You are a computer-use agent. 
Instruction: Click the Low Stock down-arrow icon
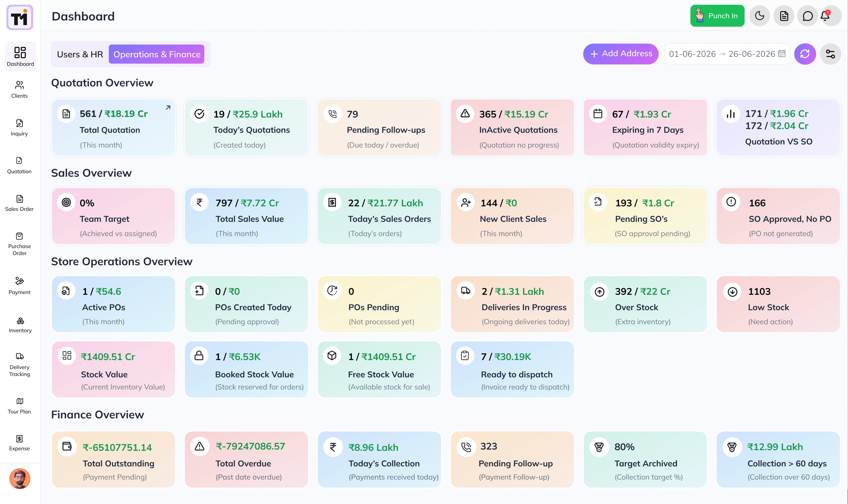(x=732, y=292)
